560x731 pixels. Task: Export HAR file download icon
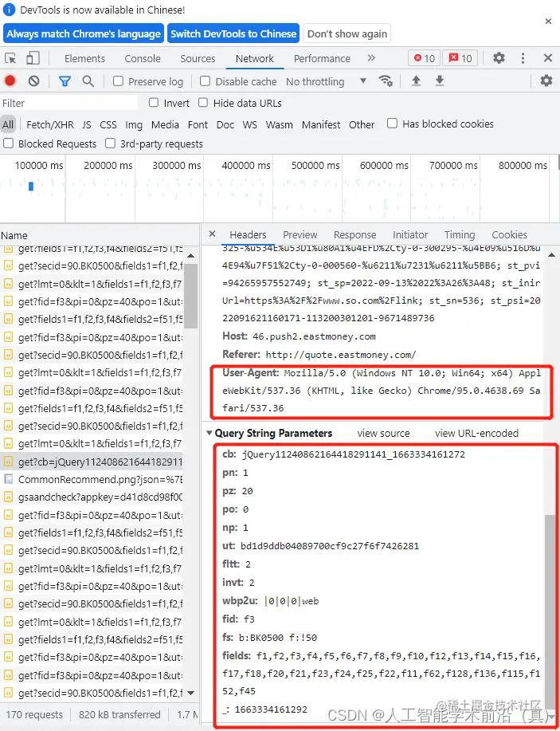(x=440, y=81)
